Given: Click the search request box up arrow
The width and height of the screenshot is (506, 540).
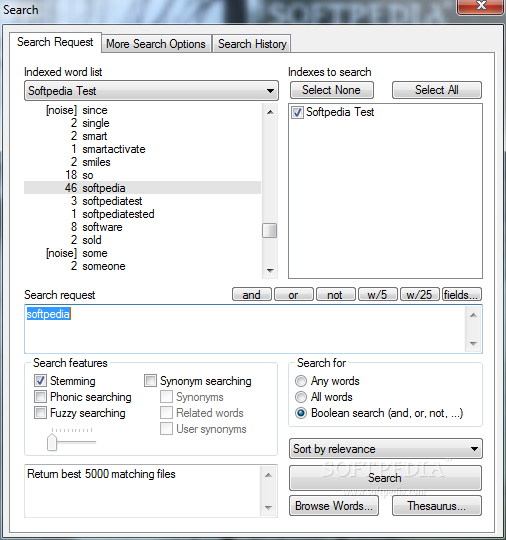Looking at the screenshot, I should (x=474, y=315).
